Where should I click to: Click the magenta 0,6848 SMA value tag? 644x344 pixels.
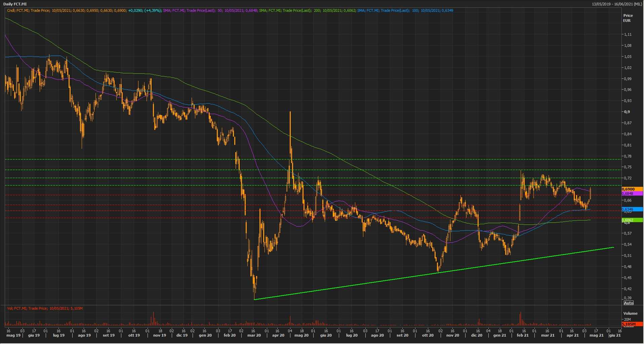[632, 194]
